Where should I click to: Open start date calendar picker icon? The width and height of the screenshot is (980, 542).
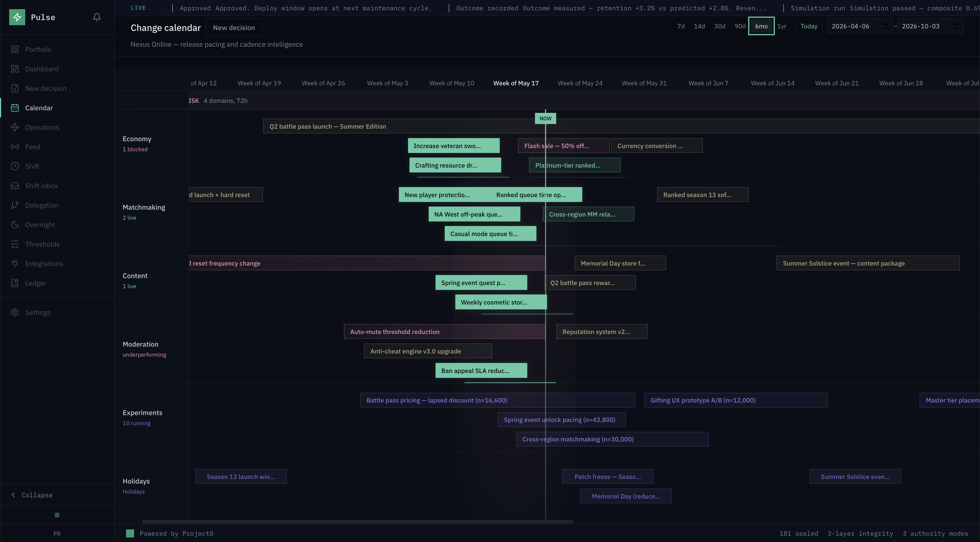coord(885,26)
